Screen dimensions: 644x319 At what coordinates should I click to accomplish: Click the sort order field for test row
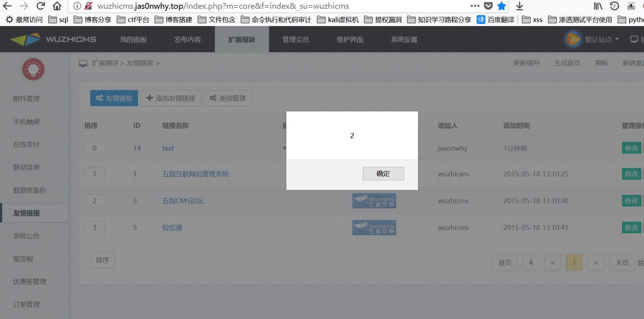click(x=95, y=148)
